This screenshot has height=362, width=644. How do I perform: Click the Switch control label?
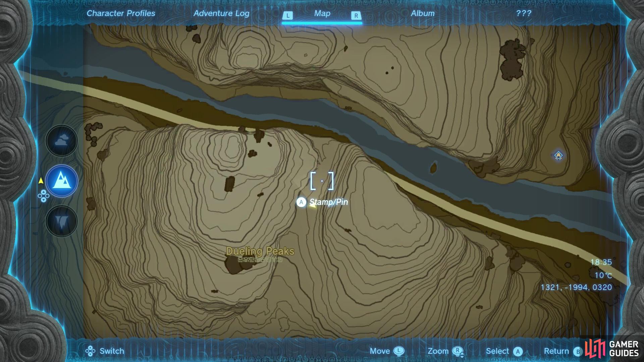coord(112,351)
